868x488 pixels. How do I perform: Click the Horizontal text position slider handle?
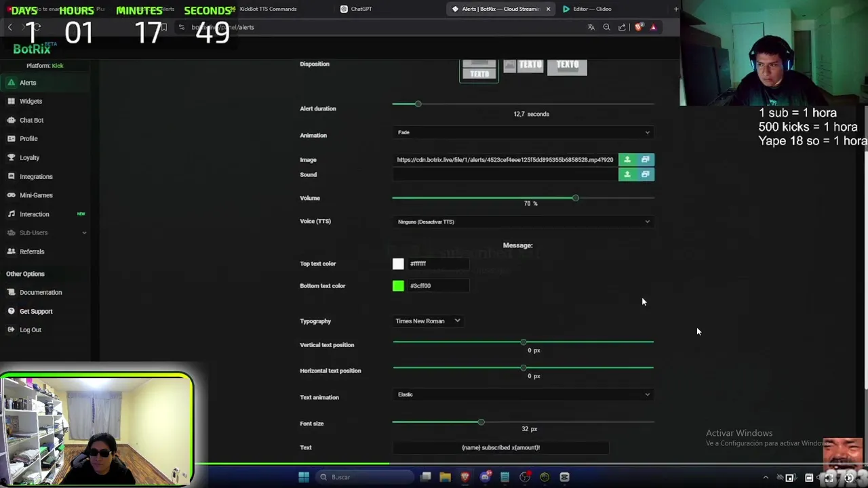(x=523, y=368)
